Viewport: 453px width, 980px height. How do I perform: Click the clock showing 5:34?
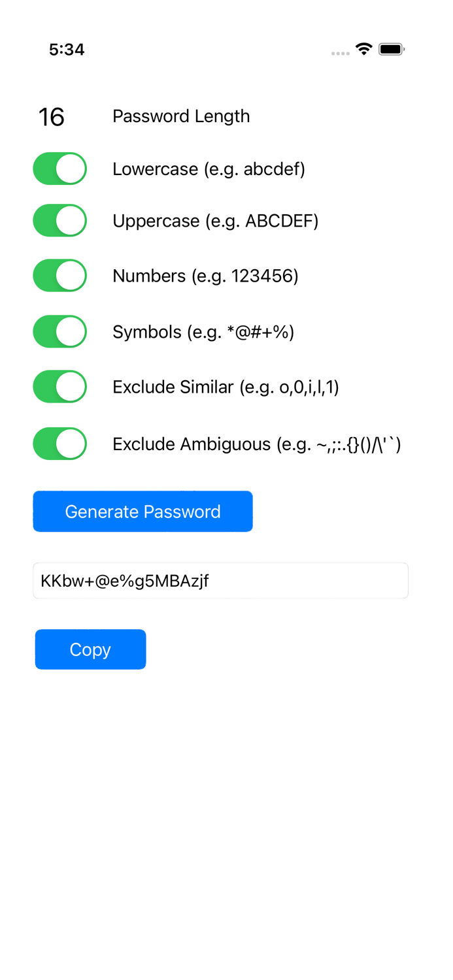click(x=67, y=49)
